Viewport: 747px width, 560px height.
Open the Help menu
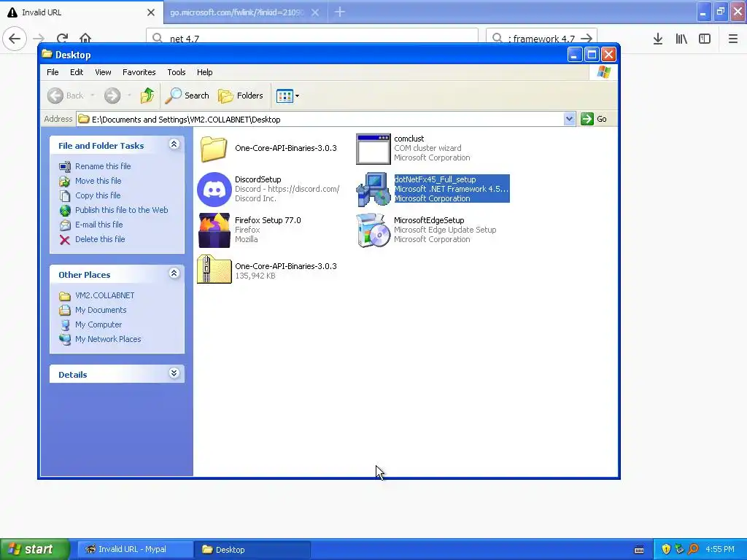(x=204, y=72)
